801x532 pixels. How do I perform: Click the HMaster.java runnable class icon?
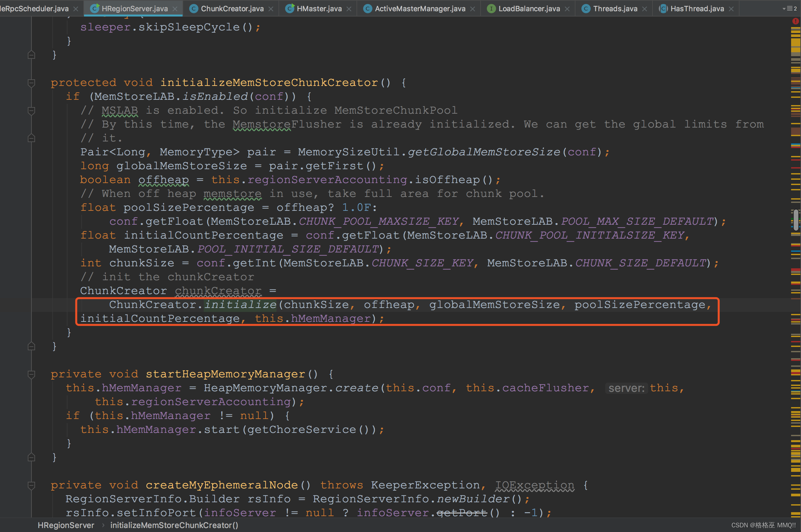289,9
